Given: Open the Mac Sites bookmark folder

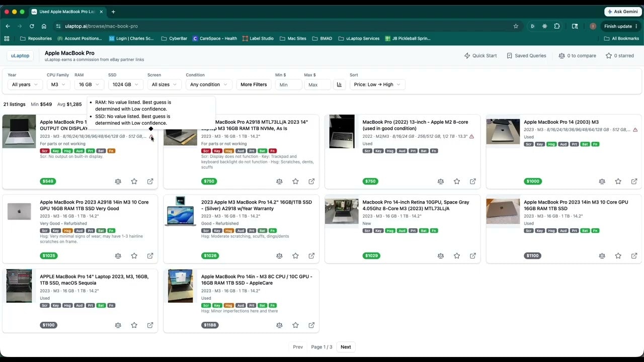Looking at the screenshot, I should 292,38.
